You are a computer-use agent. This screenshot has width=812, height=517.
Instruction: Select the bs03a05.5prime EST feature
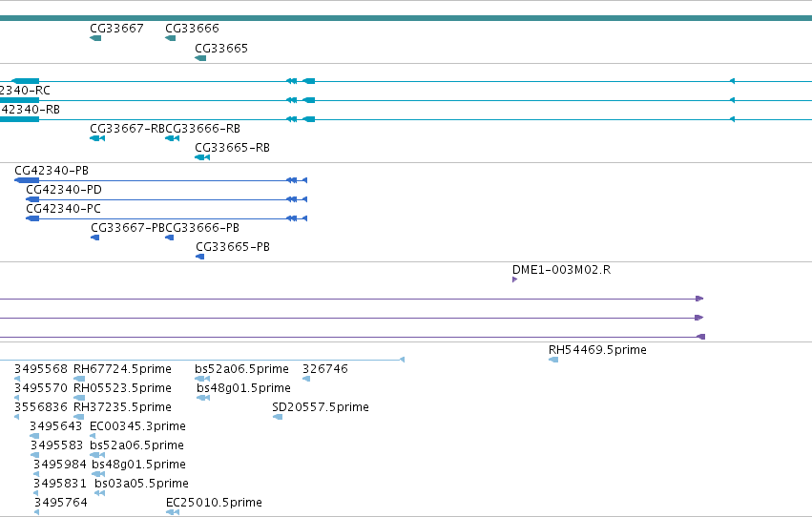(100, 493)
